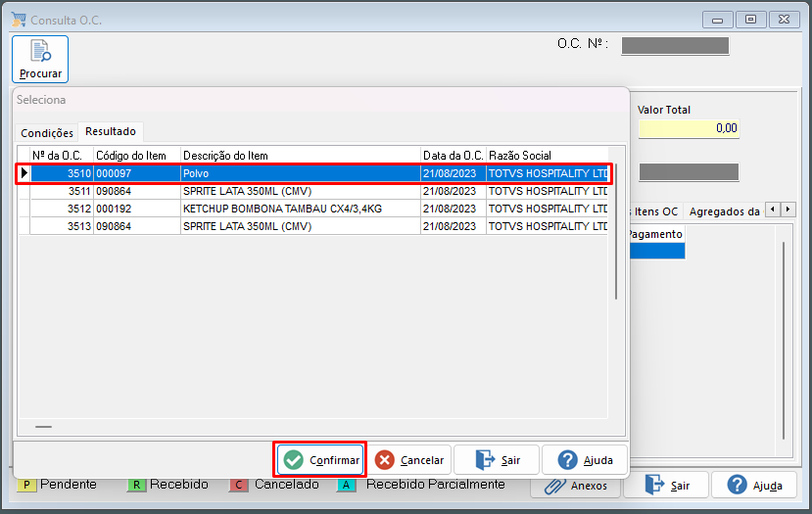Click the Descrição do Item column header
The image size is (812, 514).
pos(301,156)
